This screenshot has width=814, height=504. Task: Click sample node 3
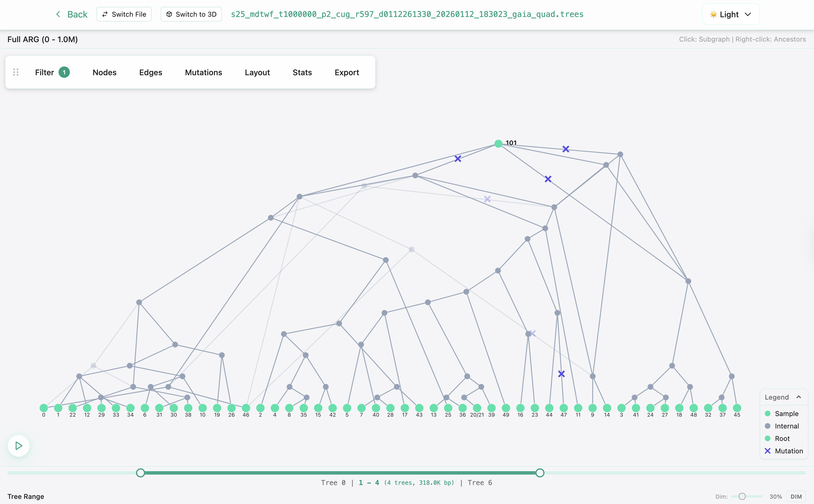[621, 408]
